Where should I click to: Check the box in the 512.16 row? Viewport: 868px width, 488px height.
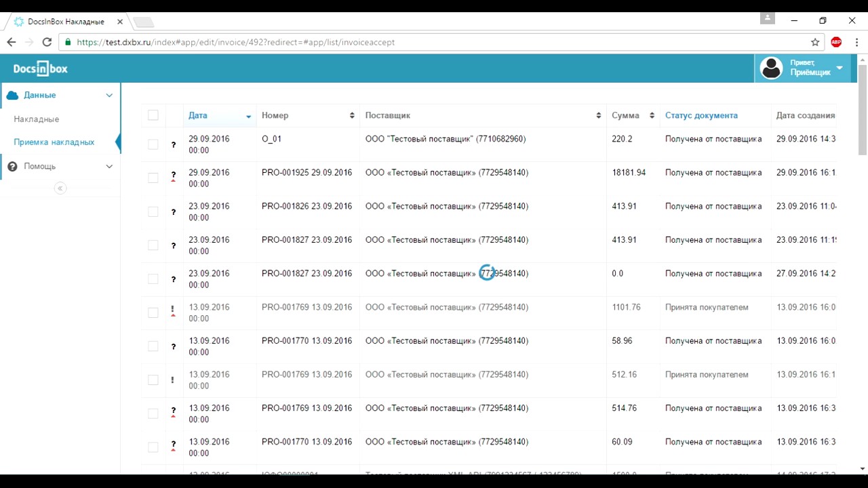click(x=153, y=380)
